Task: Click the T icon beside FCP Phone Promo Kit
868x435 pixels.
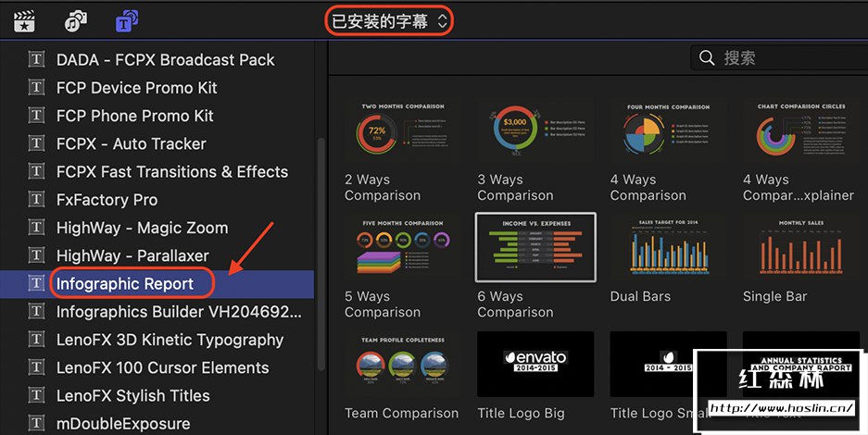Action: (36, 116)
